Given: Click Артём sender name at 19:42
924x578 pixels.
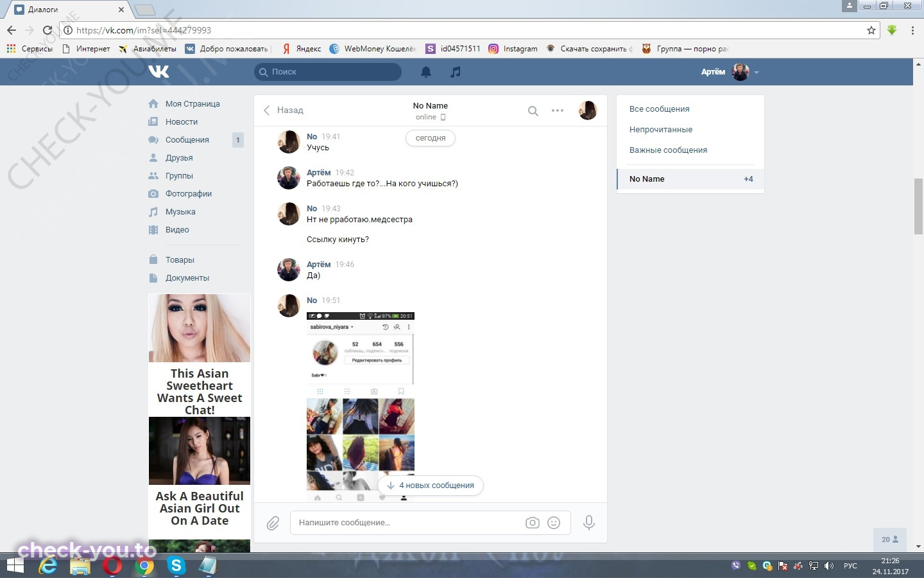Looking at the screenshot, I should (x=318, y=172).
